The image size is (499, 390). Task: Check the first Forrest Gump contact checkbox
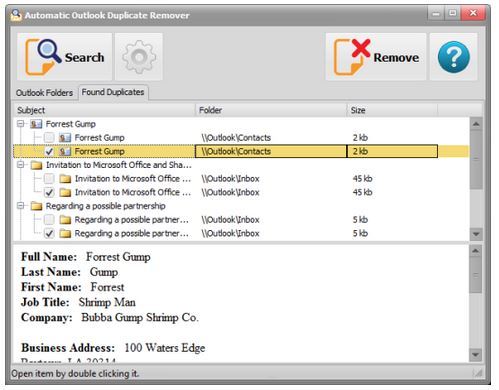click(x=49, y=137)
